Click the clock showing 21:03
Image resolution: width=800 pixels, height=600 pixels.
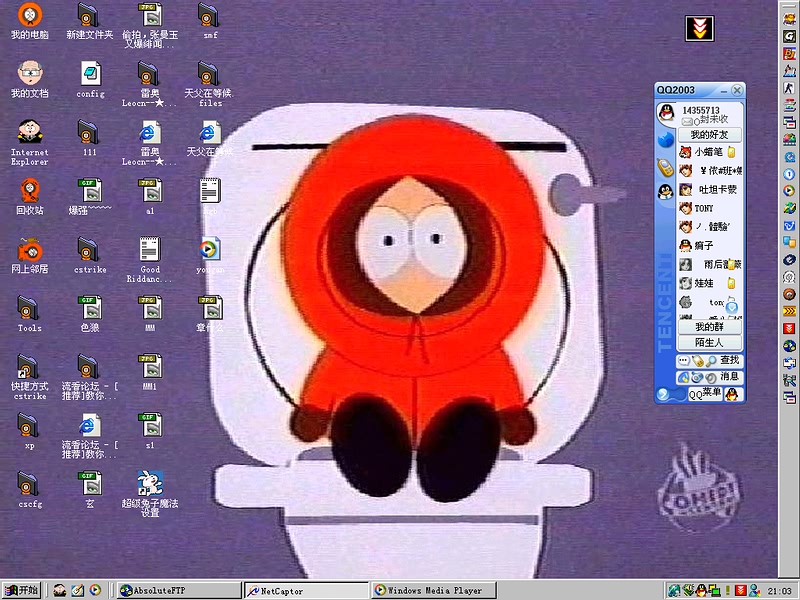pyautogui.click(x=780, y=591)
